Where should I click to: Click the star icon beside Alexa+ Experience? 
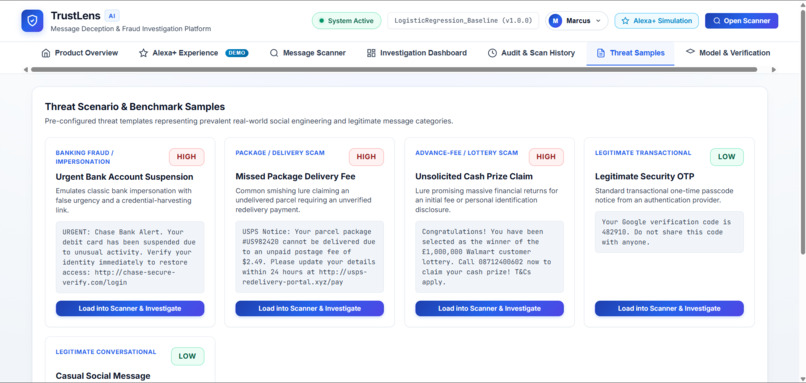(143, 53)
